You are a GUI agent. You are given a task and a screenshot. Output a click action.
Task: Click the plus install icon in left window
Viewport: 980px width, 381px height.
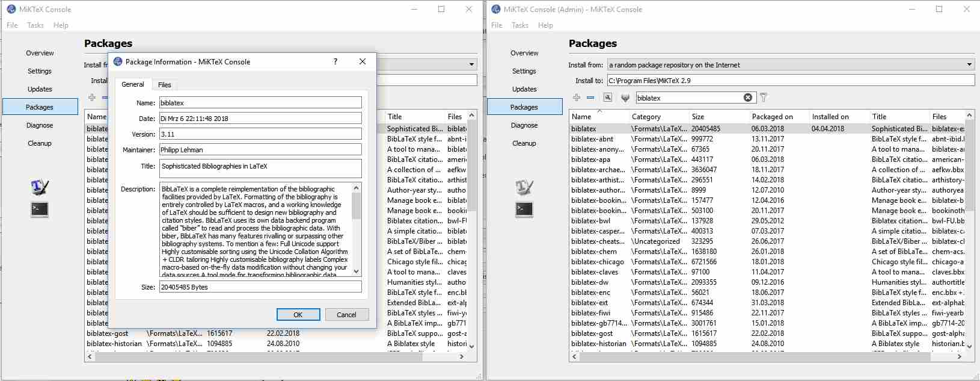(92, 98)
